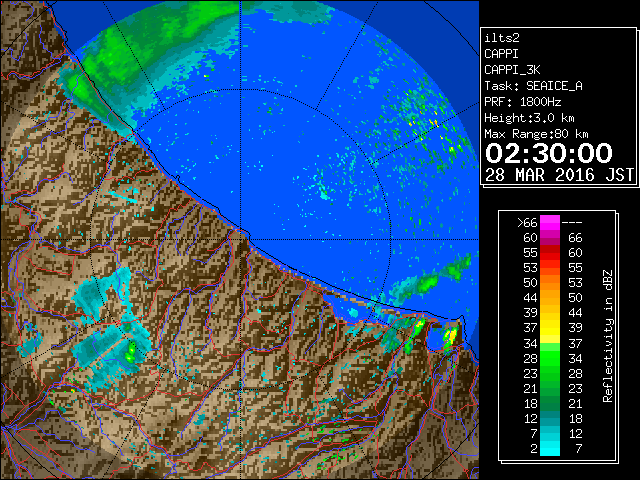Click the left-column '44' legend value
The image size is (640, 480).
pyautogui.click(x=530, y=298)
